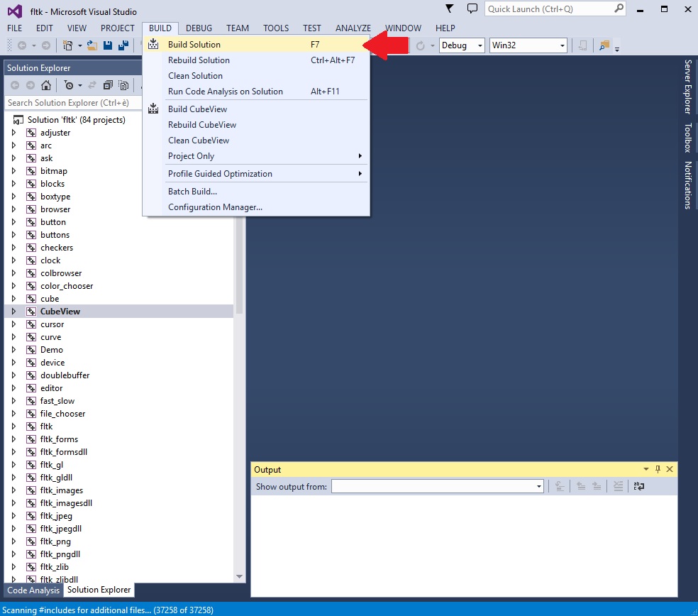Image resolution: width=698 pixels, height=616 pixels.
Task: Click the notifications flag icon in the title bar
Action: [450, 9]
